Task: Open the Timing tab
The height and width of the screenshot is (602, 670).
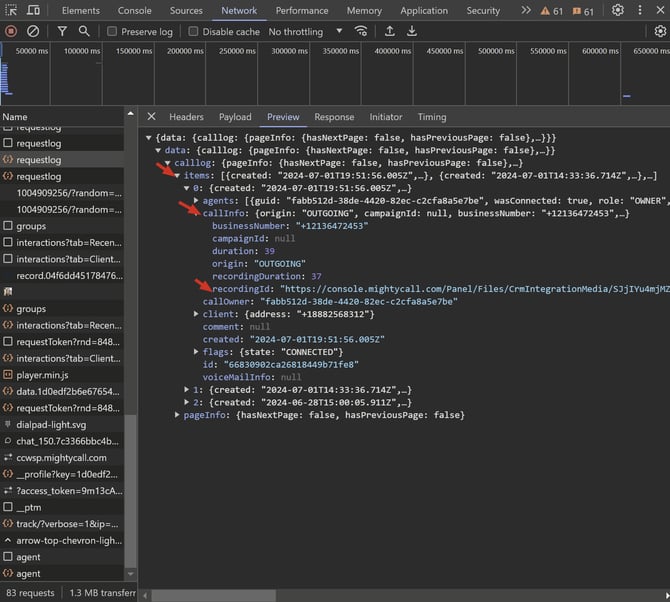Action: point(432,117)
